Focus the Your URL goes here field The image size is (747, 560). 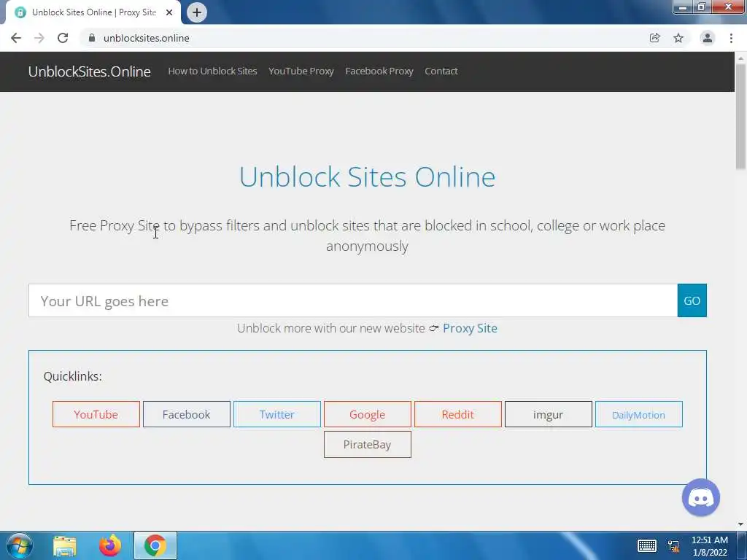[353, 300]
